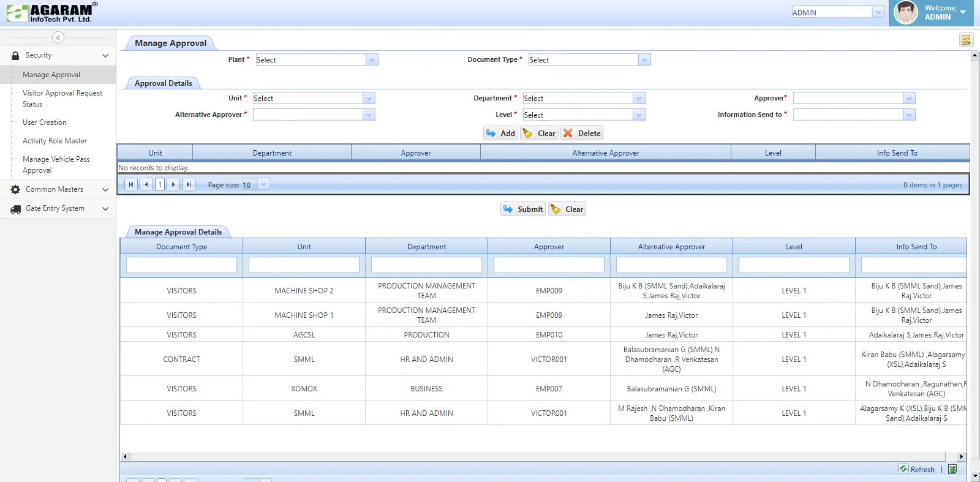Export grid to Excel icon
This screenshot has width=980, height=482.
(952, 469)
